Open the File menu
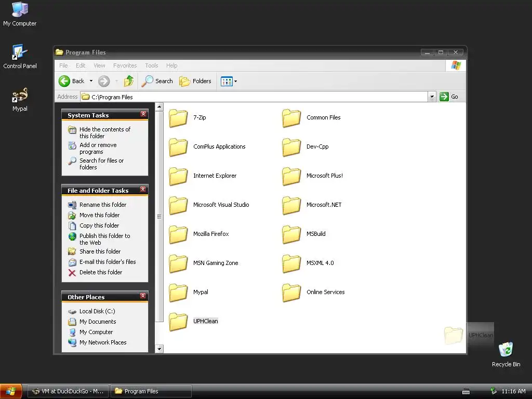Image resolution: width=532 pixels, height=399 pixels. pos(63,65)
